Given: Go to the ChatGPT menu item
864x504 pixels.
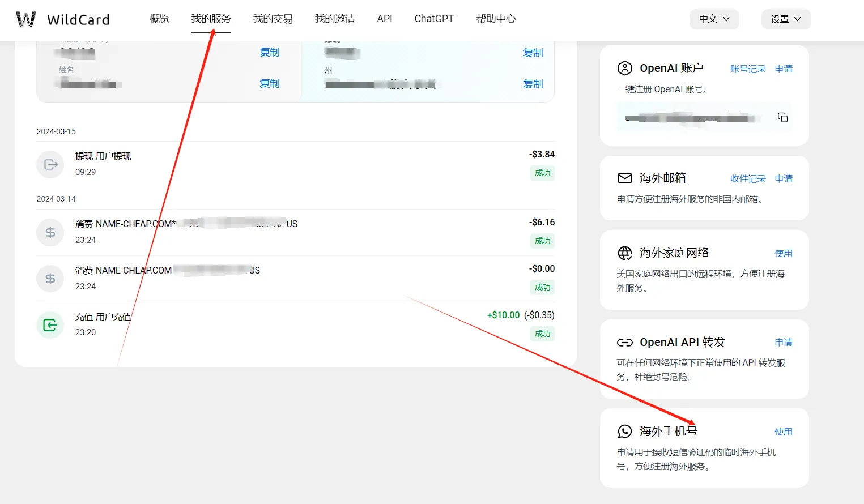Looking at the screenshot, I should 434,19.
